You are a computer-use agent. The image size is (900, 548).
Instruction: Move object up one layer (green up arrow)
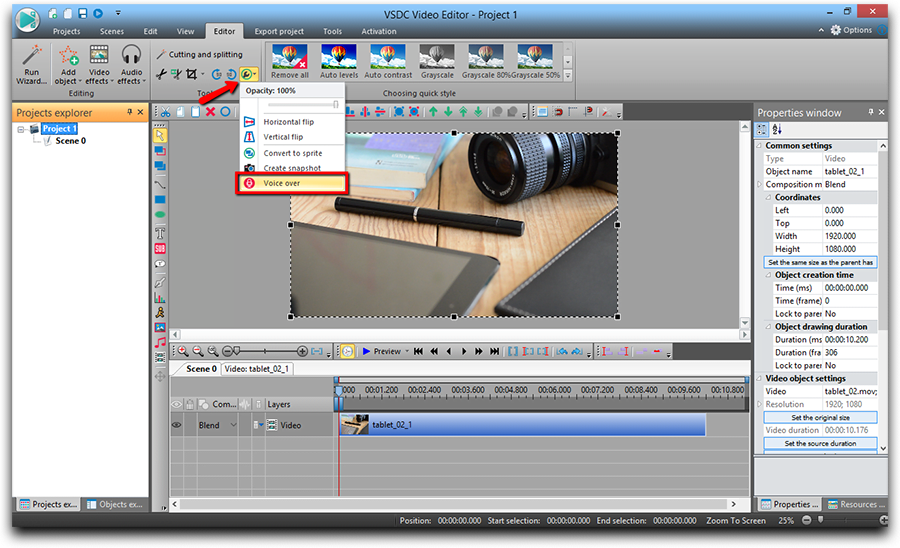(x=433, y=112)
